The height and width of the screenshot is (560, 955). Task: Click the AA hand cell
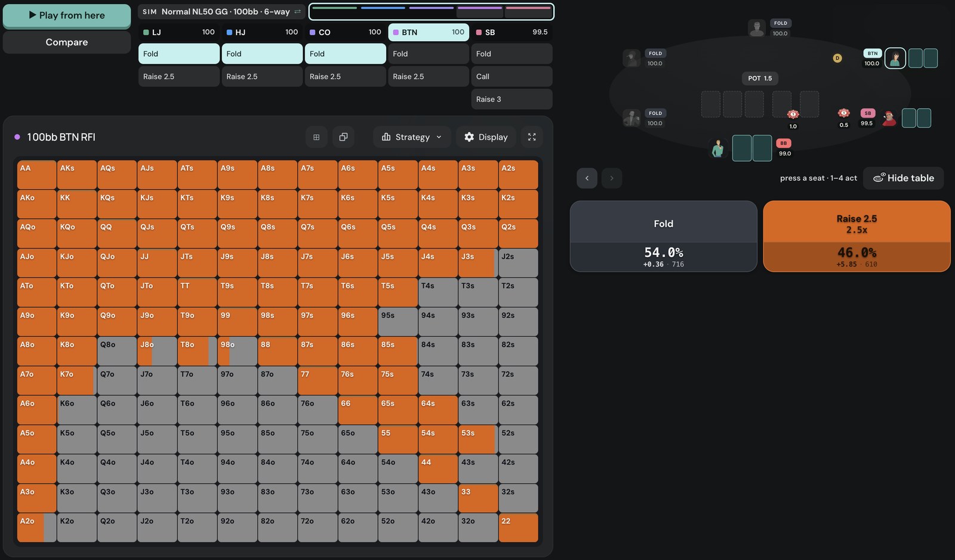(x=36, y=175)
